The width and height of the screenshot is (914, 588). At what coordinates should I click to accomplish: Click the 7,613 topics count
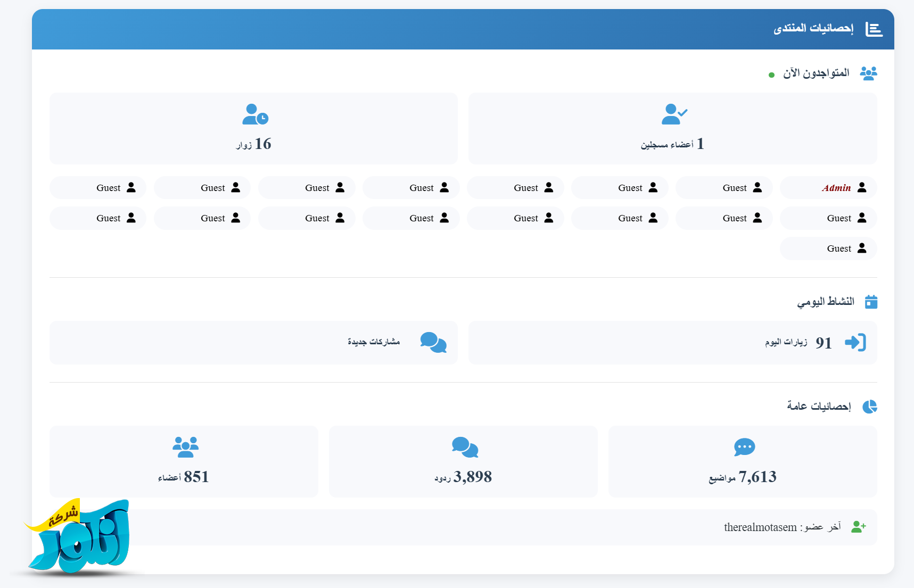[x=757, y=477]
